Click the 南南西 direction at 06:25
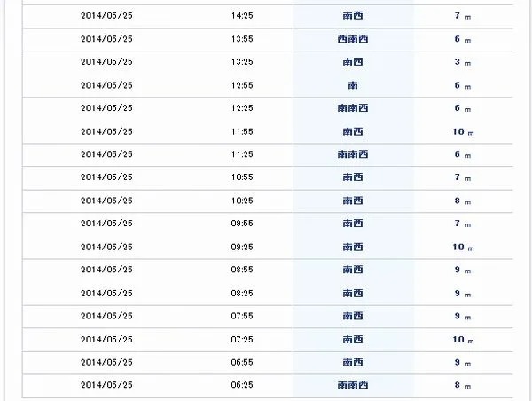Viewport: 532px width, 401px height. 353,385
